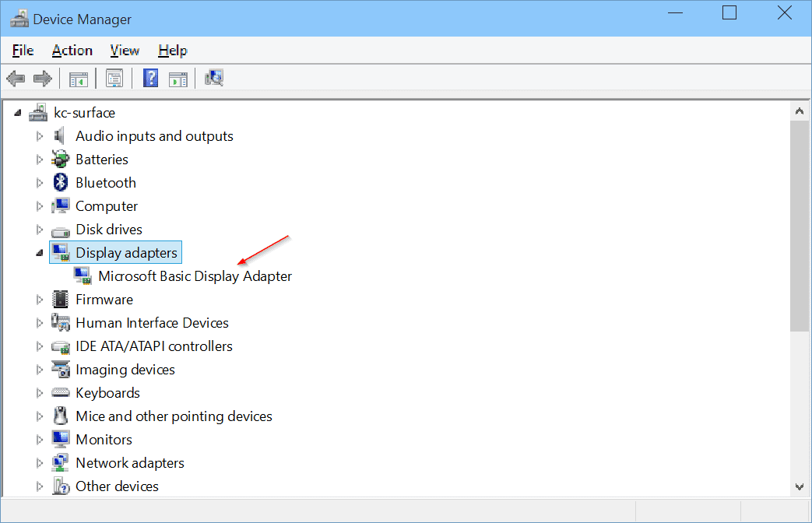The width and height of the screenshot is (812, 523).
Task: Select the kc-surface computer icon
Action: point(38,112)
